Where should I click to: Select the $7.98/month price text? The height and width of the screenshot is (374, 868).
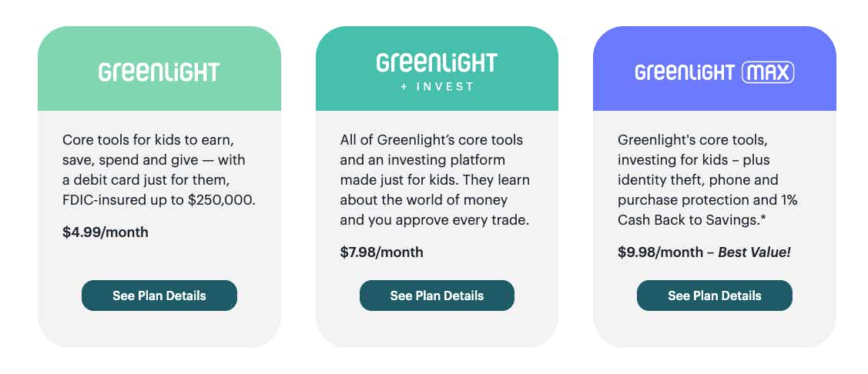point(381,252)
